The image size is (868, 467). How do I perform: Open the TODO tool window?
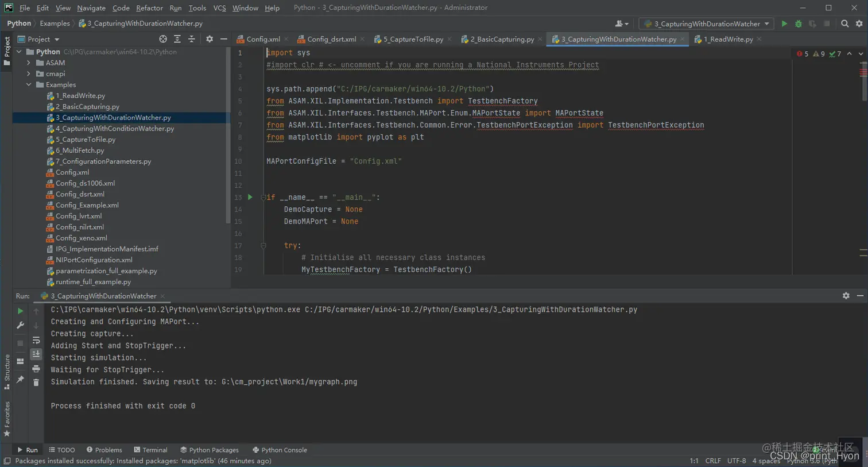[62, 450]
